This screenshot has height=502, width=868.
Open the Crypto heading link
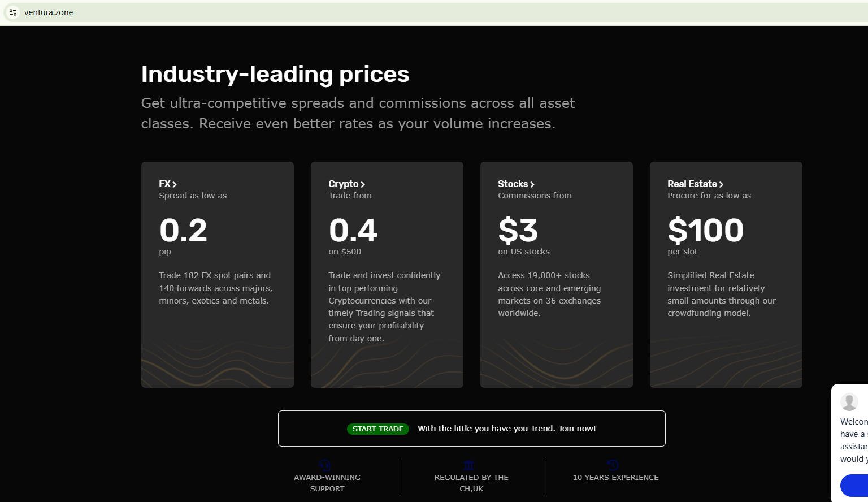point(343,184)
